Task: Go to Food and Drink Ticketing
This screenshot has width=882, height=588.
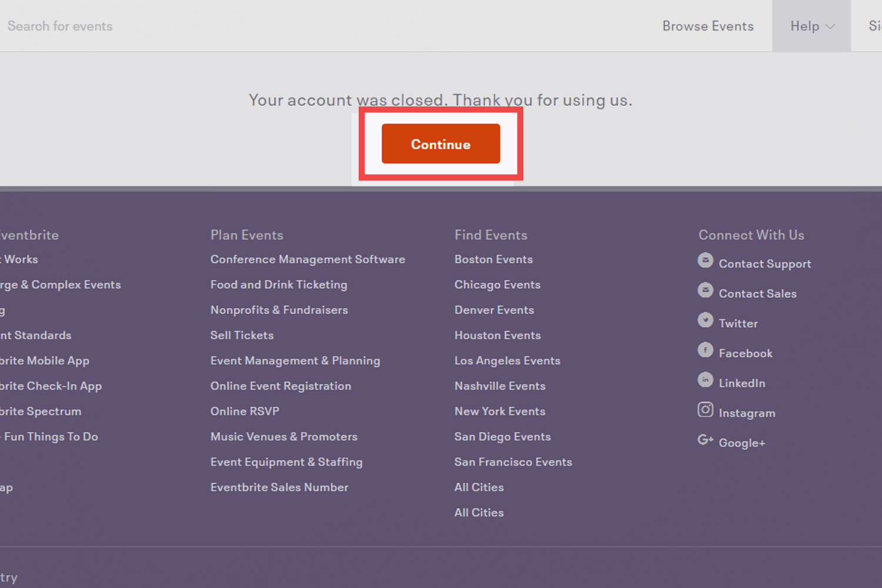Action: [x=279, y=285]
